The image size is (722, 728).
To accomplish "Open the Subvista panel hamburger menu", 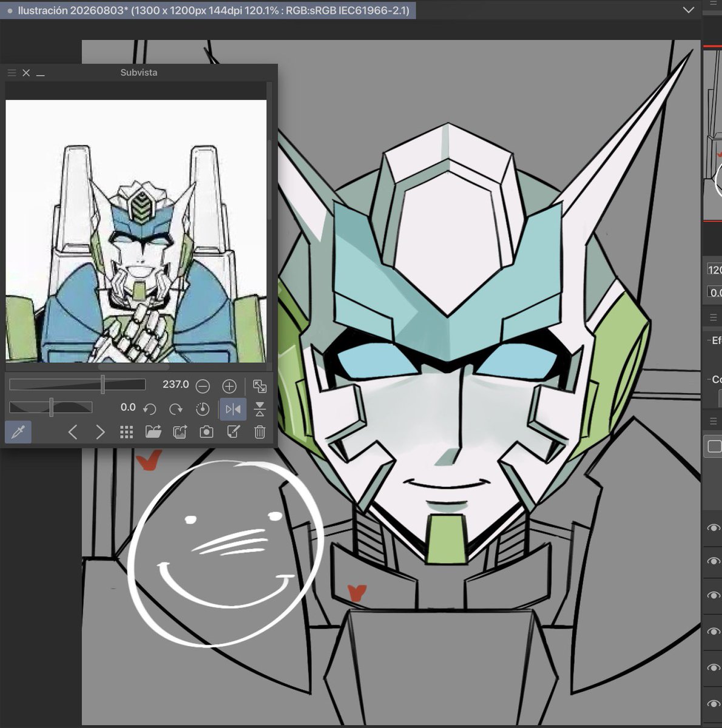I will click(x=12, y=73).
